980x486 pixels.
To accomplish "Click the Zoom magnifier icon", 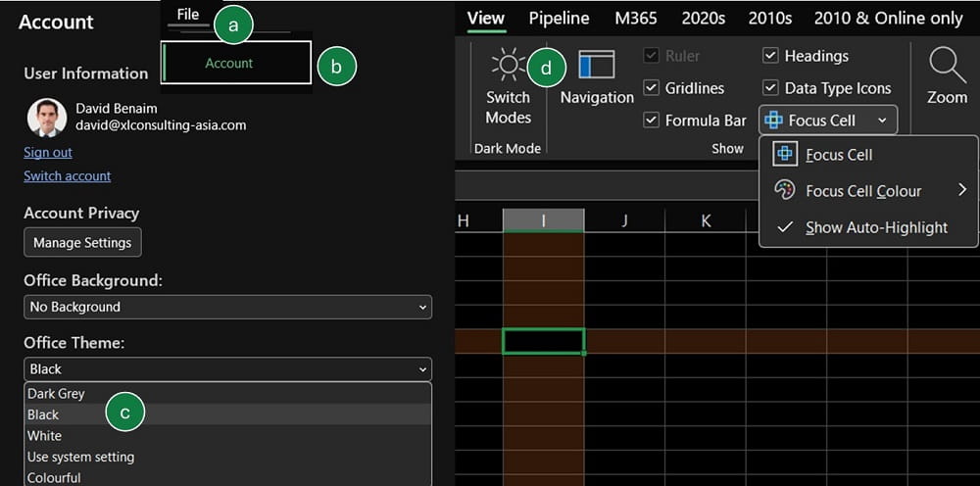I will [947, 65].
